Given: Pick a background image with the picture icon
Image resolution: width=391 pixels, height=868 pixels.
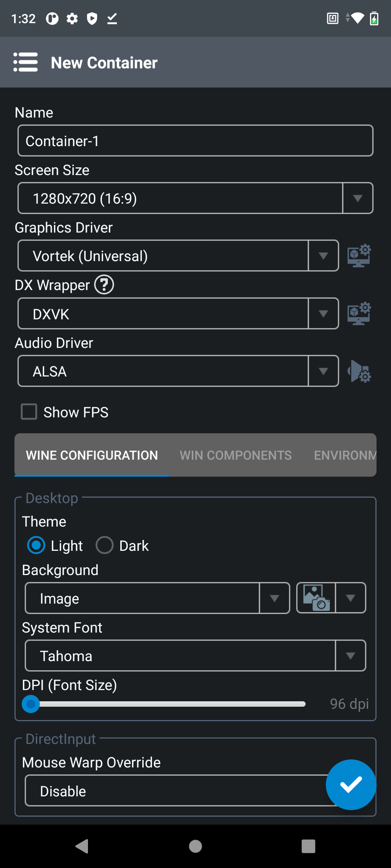Looking at the screenshot, I should [316, 598].
